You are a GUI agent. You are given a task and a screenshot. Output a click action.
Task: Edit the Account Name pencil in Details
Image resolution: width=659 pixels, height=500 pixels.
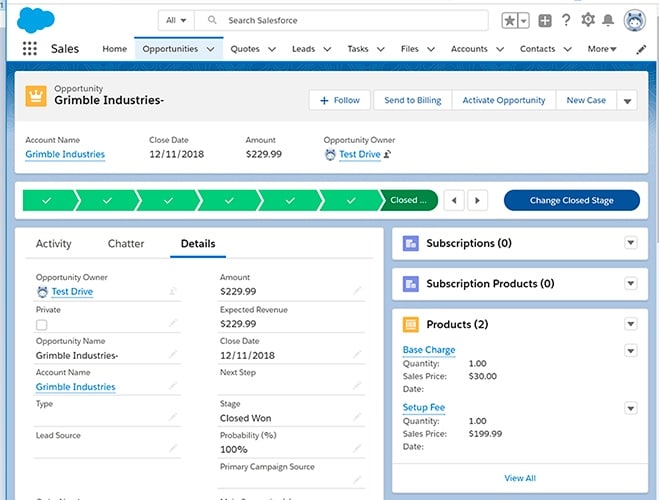tap(173, 385)
